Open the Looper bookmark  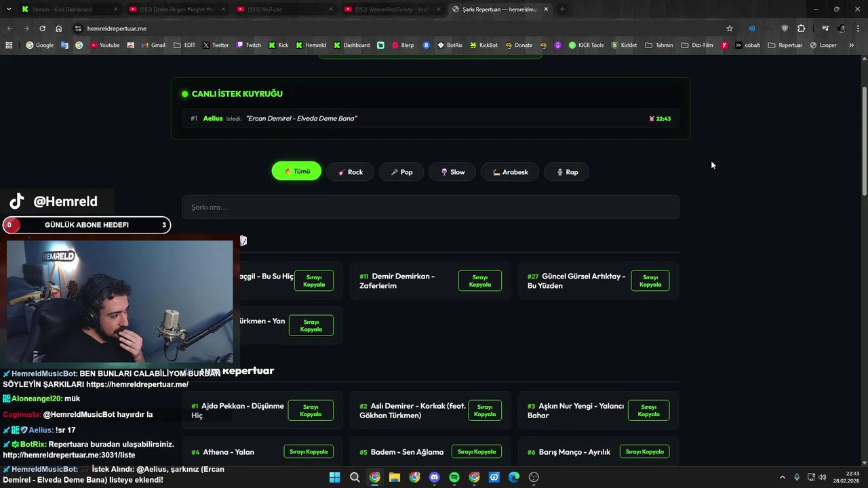[x=823, y=45]
